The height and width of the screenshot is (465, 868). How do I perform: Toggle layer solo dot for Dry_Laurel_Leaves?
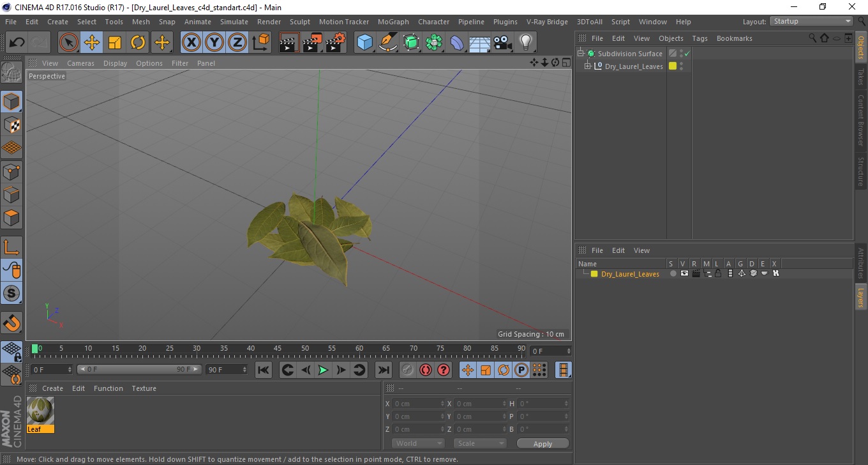coord(673,273)
